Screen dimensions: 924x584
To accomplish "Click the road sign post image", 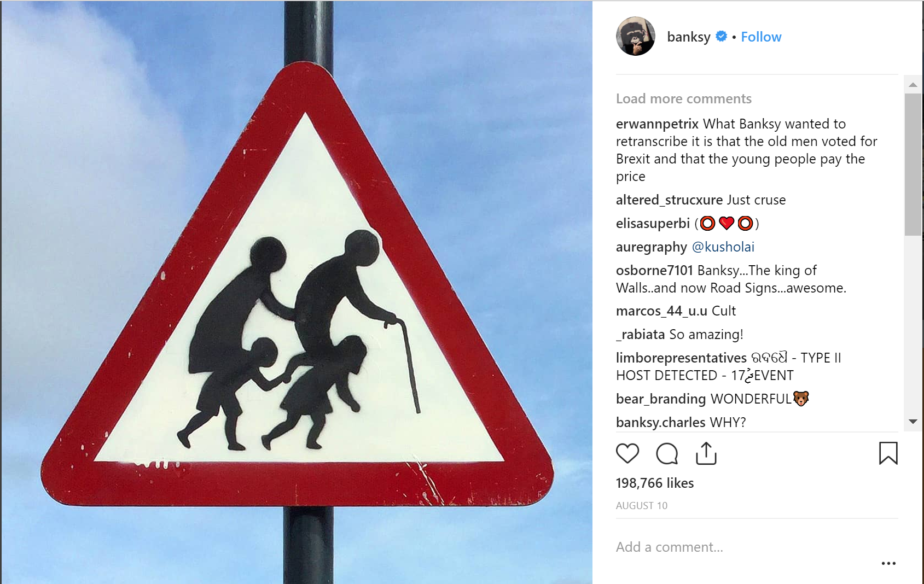I will pos(297,292).
